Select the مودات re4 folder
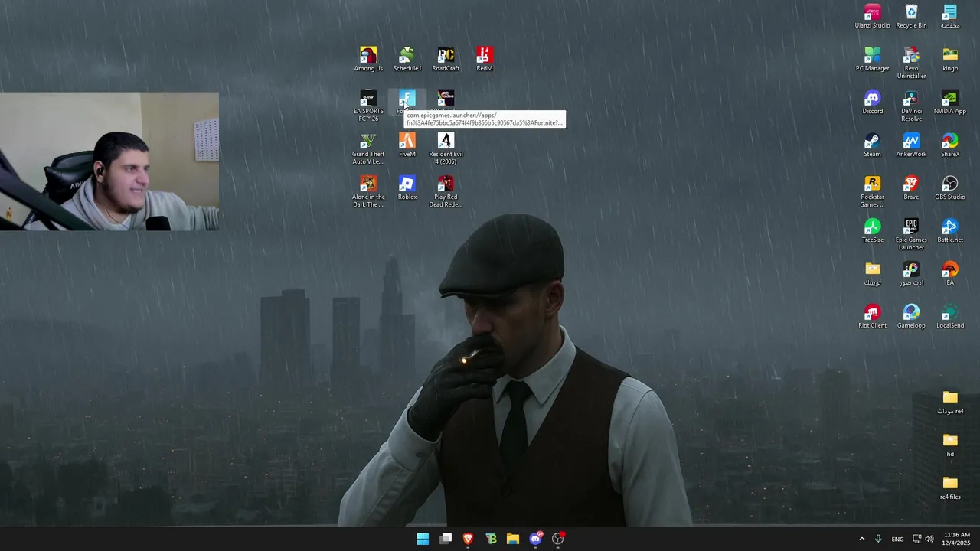The image size is (980, 551). [950, 402]
